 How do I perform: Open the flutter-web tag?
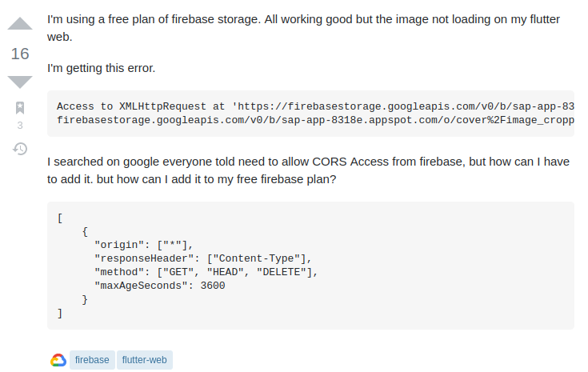pos(145,360)
